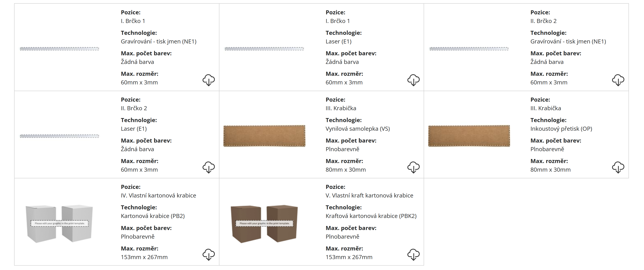The height and width of the screenshot is (270, 644).
Task: Download the Inkoustový přetisk (OP) template
Action: click(618, 167)
